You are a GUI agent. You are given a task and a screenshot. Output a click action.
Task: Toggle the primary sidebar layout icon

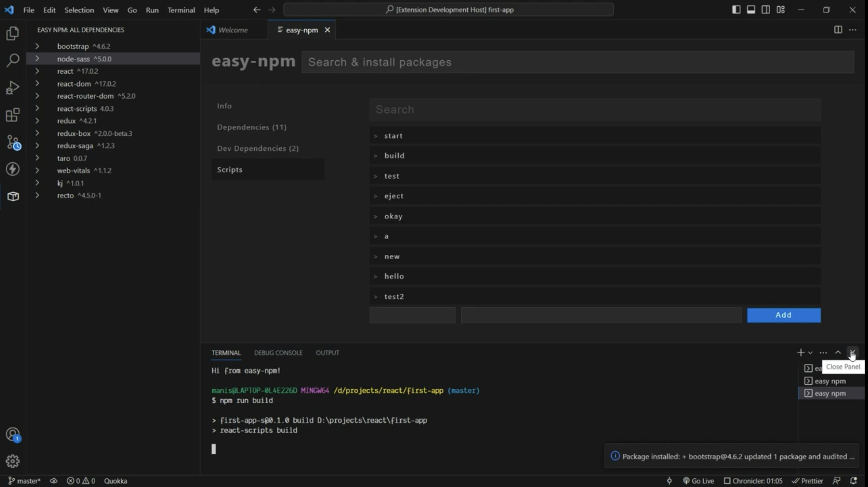pyautogui.click(x=736, y=10)
